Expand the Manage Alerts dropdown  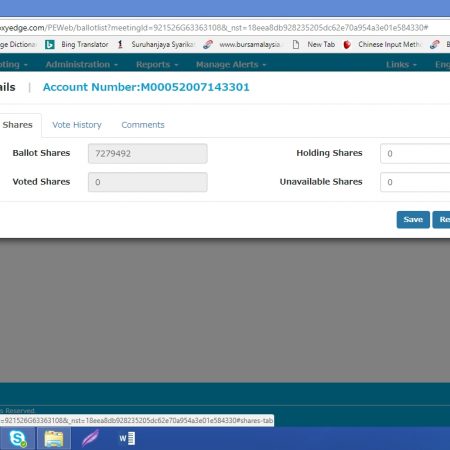231,64
